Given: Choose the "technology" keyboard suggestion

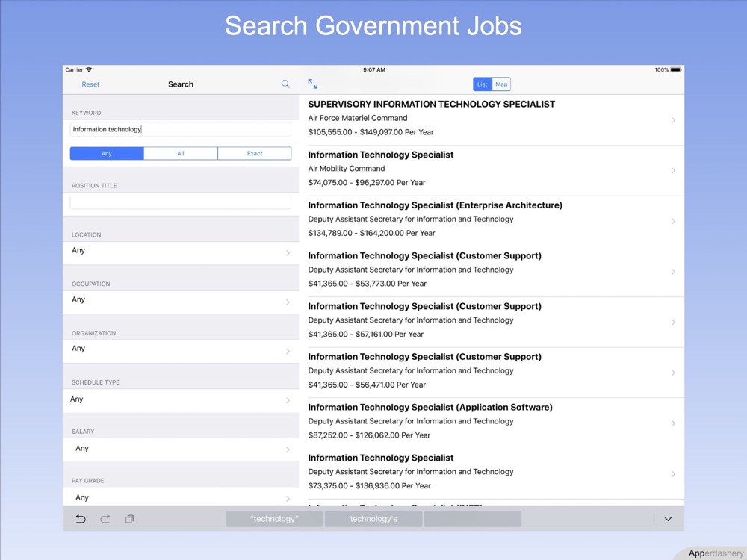Looking at the screenshot, I should click(274, 519).
